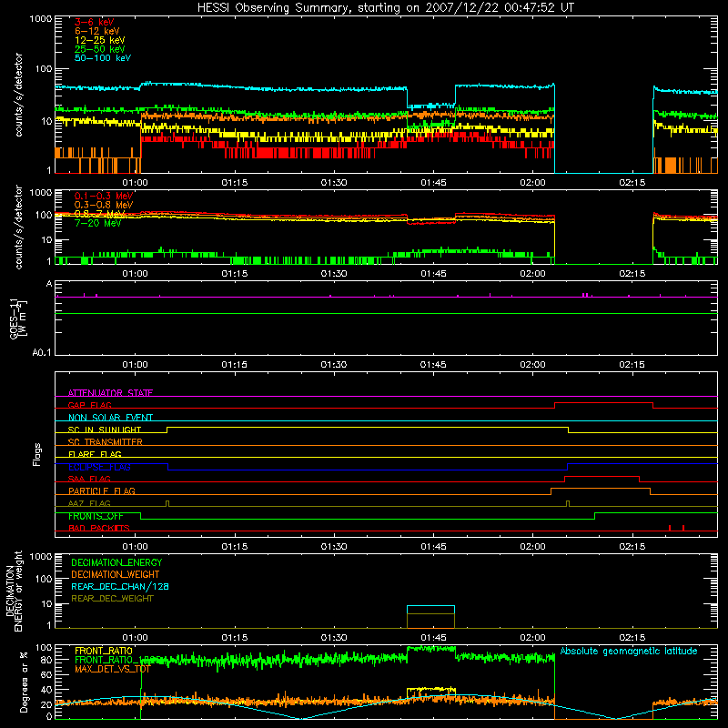728x728 pixels.
Task: Click the orange MAX_DET_VS_TOT legend label
Action: coord(113,669)
